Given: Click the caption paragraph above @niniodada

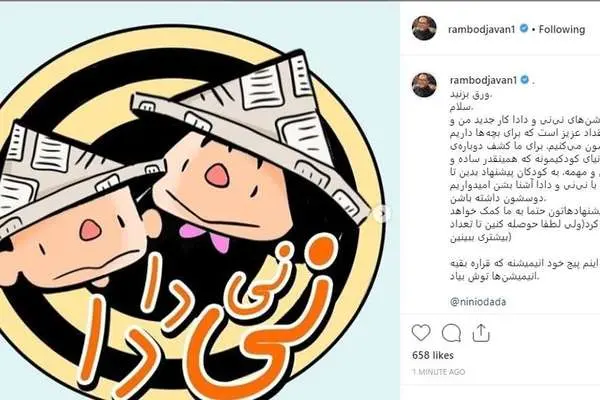Looking at the screenshot, I should (495, 270).
